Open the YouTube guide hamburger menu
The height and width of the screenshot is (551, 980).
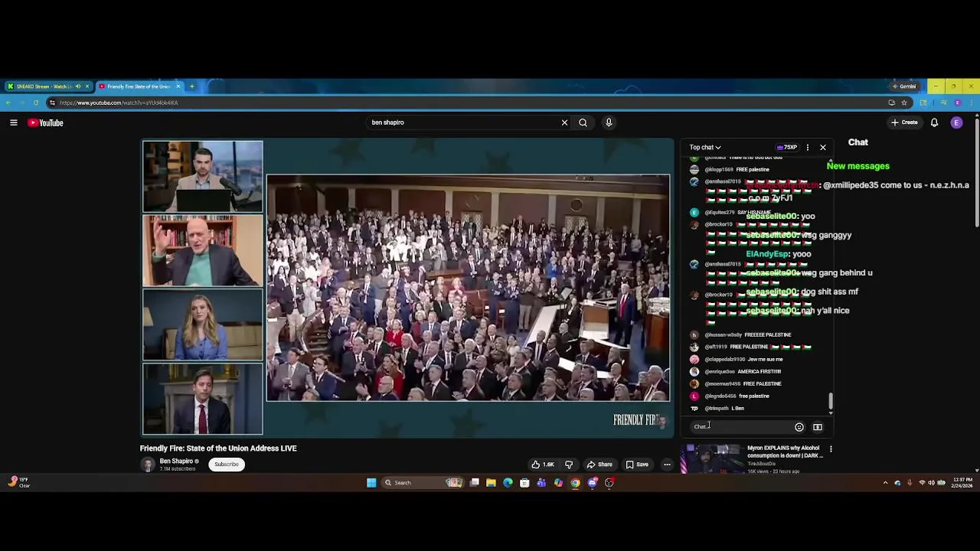(14, 122)
